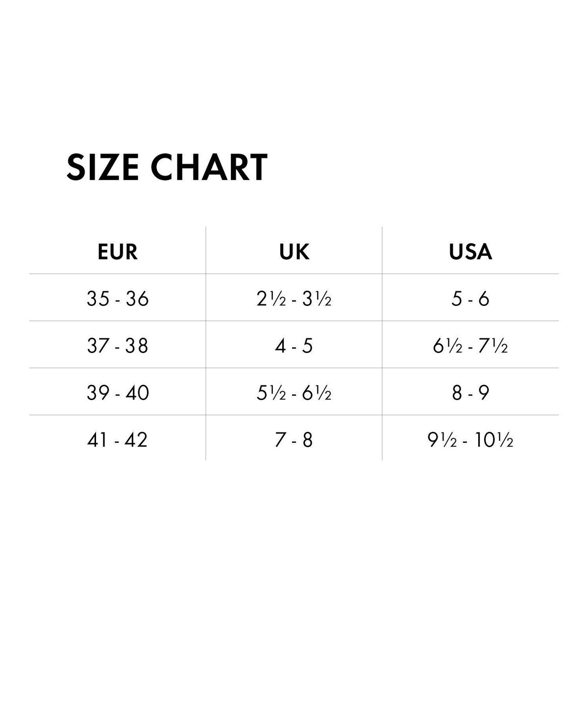588x706 pixels.
Task: Click the 2½ value in UK column
Action: click(x=268, y=299)
